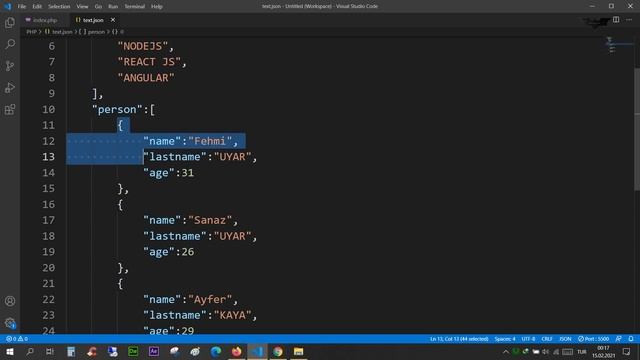Open the Edit menu
Screen dimensions: 640x360
pos(37,7)
